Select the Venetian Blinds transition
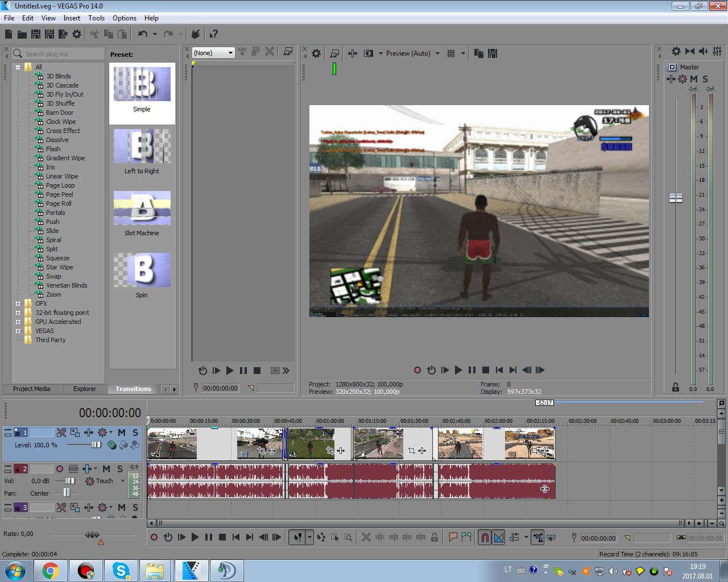 coord(67,285)
